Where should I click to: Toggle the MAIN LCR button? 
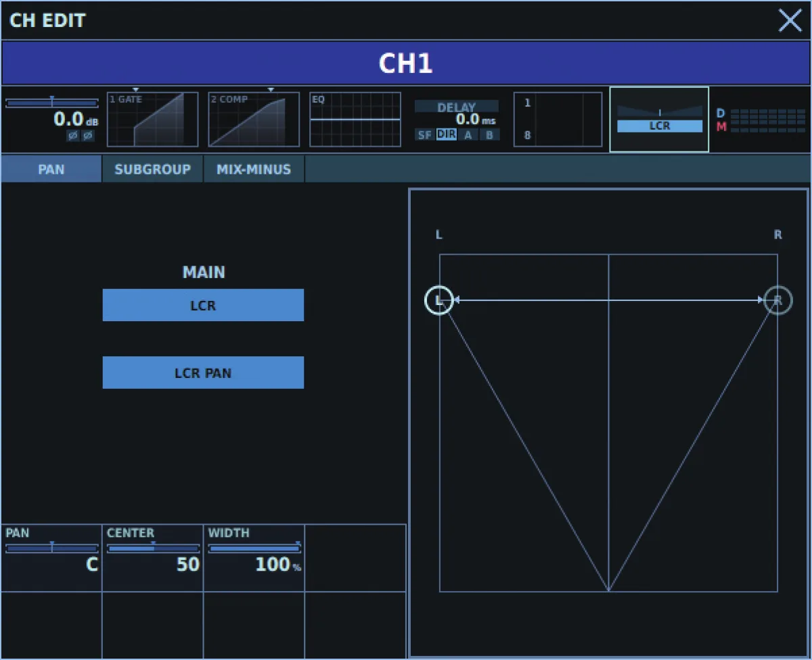(x=203, y=305)
